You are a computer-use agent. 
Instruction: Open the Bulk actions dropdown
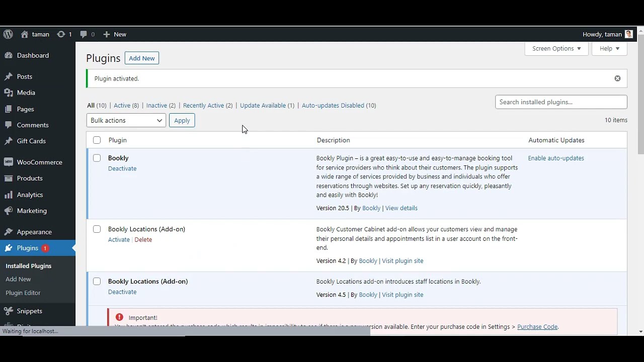(126, 121)
